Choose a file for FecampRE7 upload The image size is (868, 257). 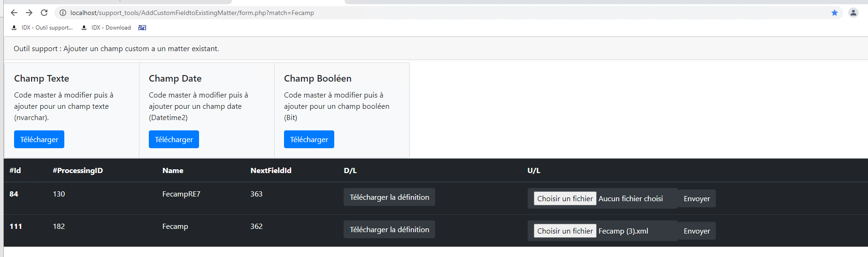(565, 198)
